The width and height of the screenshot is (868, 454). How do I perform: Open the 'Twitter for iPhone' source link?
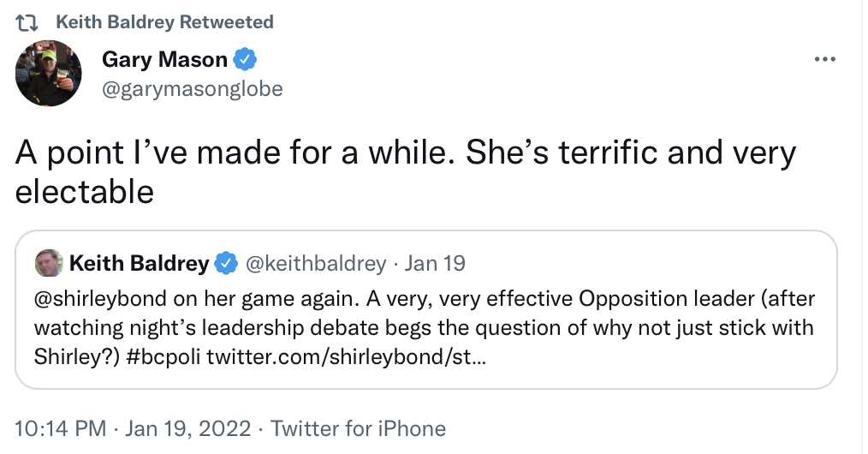(358, 428)
